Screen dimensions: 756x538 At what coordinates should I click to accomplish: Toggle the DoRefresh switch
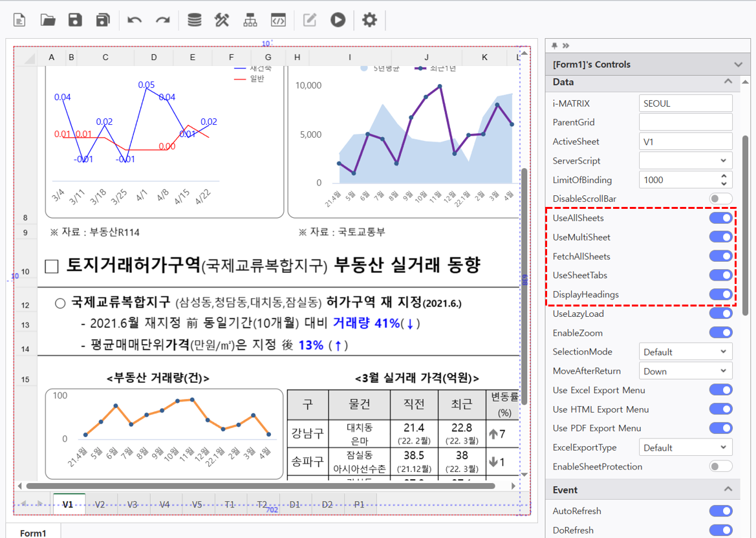721,530
